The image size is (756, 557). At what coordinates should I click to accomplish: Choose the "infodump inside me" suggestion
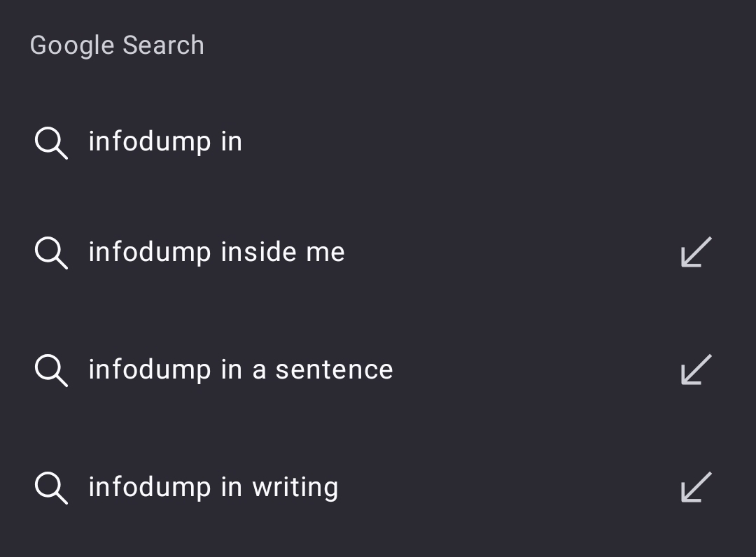(x=216, y=252)
